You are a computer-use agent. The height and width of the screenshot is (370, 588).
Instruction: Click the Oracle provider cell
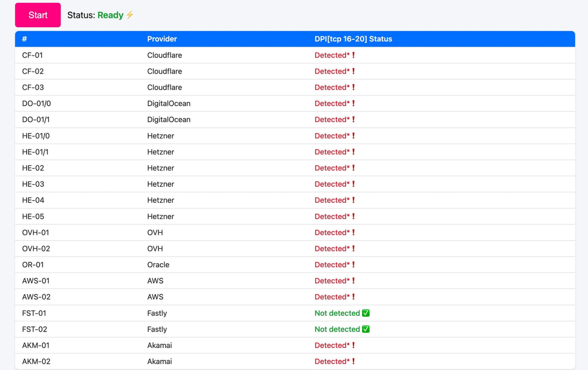point(158,265)
